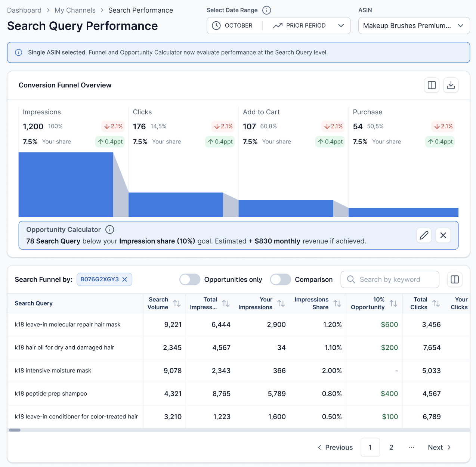The height and width of the screenshot is (467, 476).
Task: Go to Dashboard via breadcrumb
Action: (24, 10)
